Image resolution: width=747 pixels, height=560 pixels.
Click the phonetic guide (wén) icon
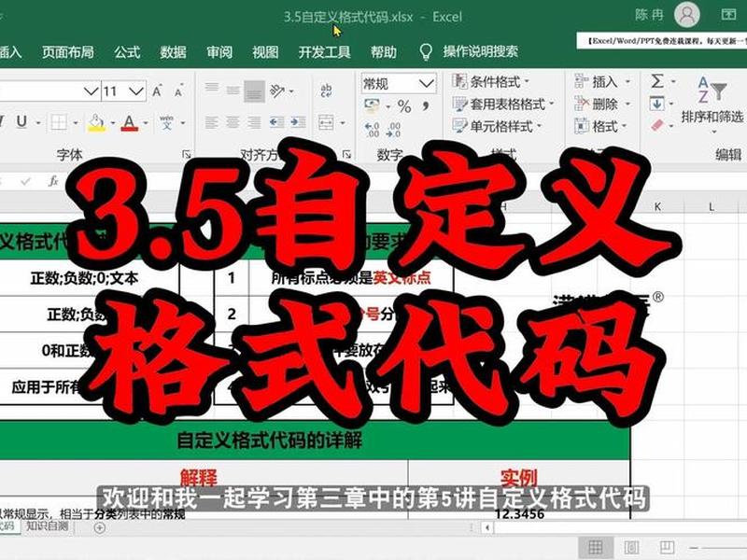click(x=166, y=122)
